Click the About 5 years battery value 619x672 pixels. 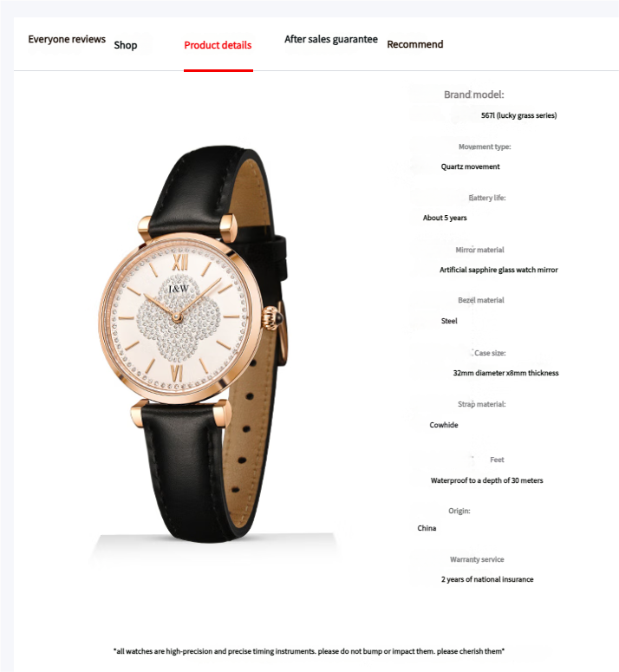445,218
